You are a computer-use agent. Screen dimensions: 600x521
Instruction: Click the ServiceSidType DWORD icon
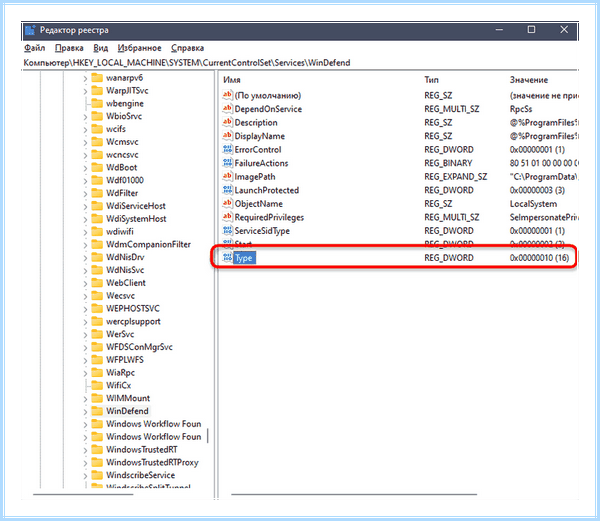pos(227,231)
